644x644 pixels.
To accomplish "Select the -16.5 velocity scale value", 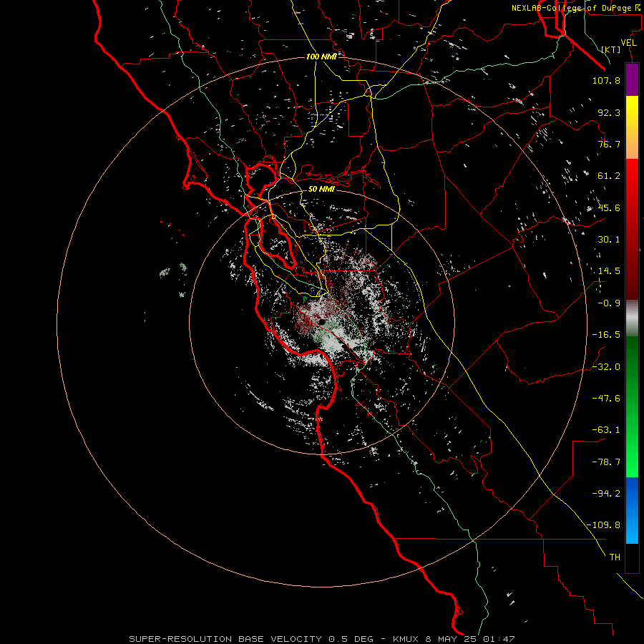I will (x=606, y=335).
